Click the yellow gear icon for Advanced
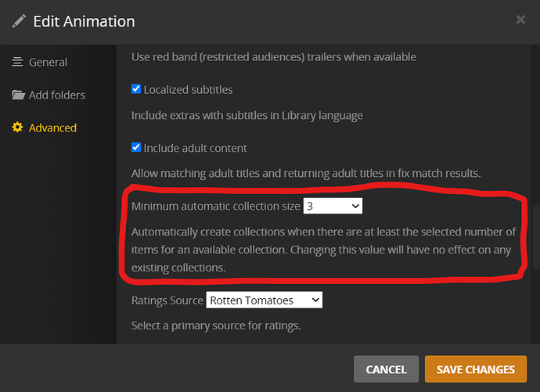Viewport: 540px width, 392px height. (17, 128)
